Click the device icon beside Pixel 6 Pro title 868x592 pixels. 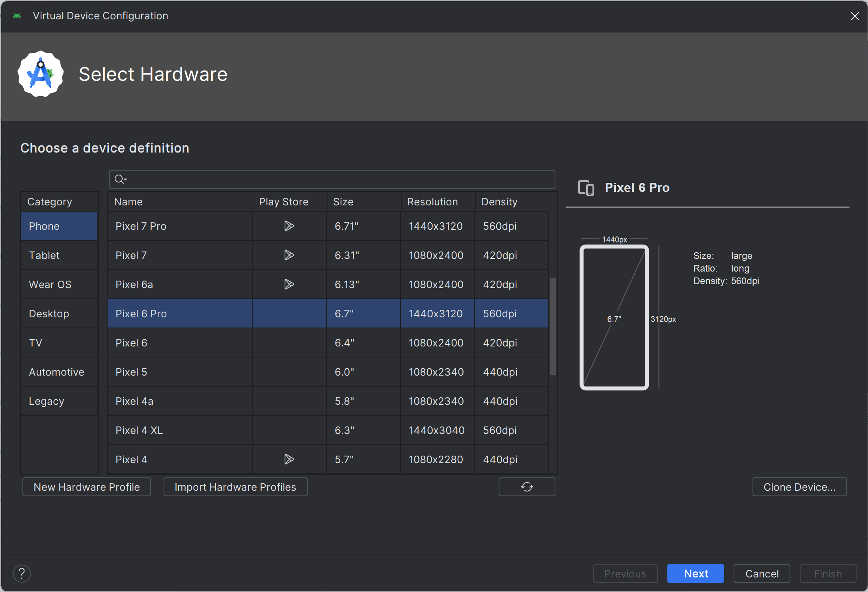(586, 188)
